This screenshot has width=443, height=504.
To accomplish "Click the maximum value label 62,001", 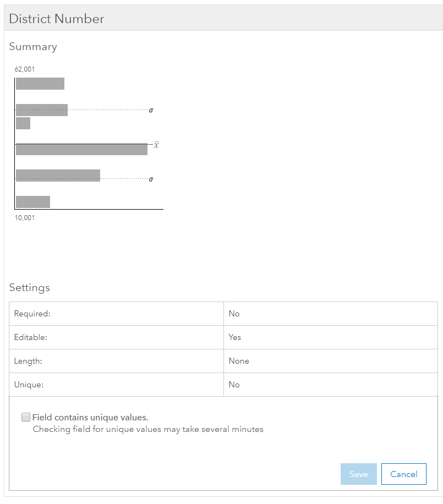I will click(25, 69).
